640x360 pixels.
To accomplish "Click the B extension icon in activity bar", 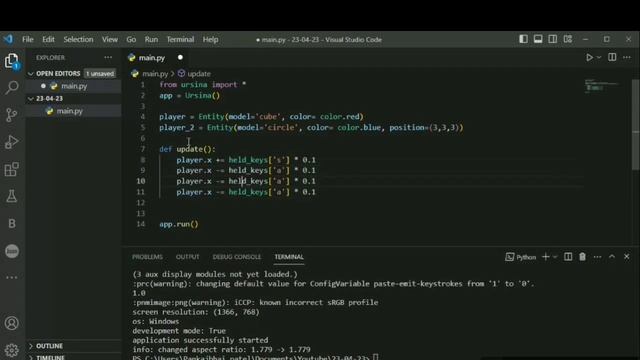I will point(12,223).
